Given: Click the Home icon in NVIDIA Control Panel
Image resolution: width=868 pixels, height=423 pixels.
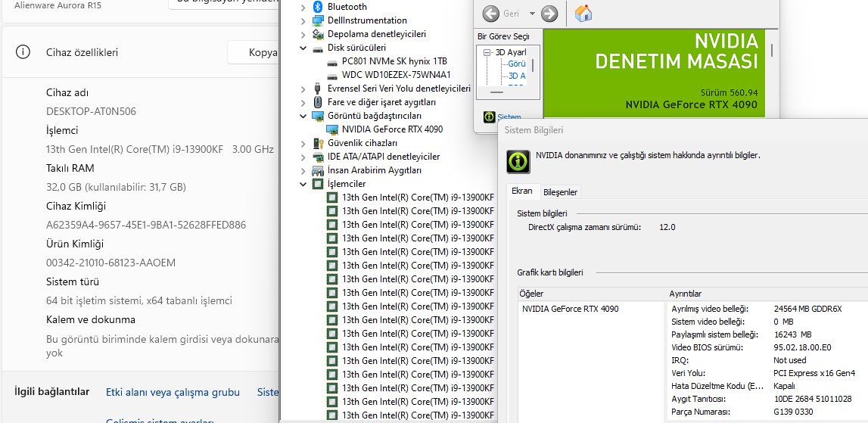Looking at the screenshot, I should point(583,14).
